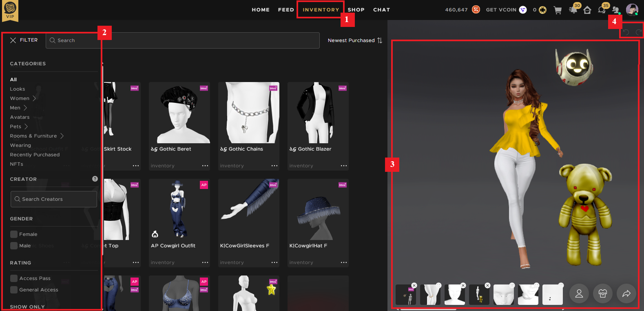The height and width of the screenshot is (311, 644).
Task: Select the K|CowGirlSleeves F thumbnail
Action: click(249, 209)
